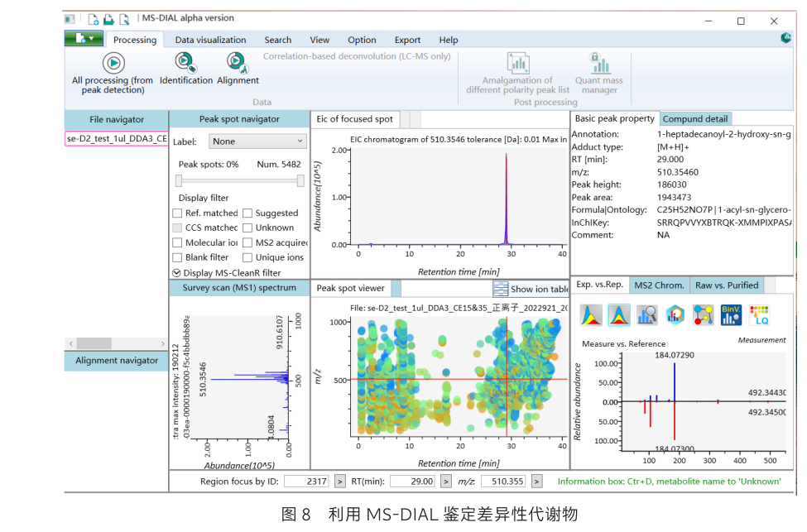Select the Basic peak property tab
Viewport: 807px width, 532px height.
coord(614,118)
